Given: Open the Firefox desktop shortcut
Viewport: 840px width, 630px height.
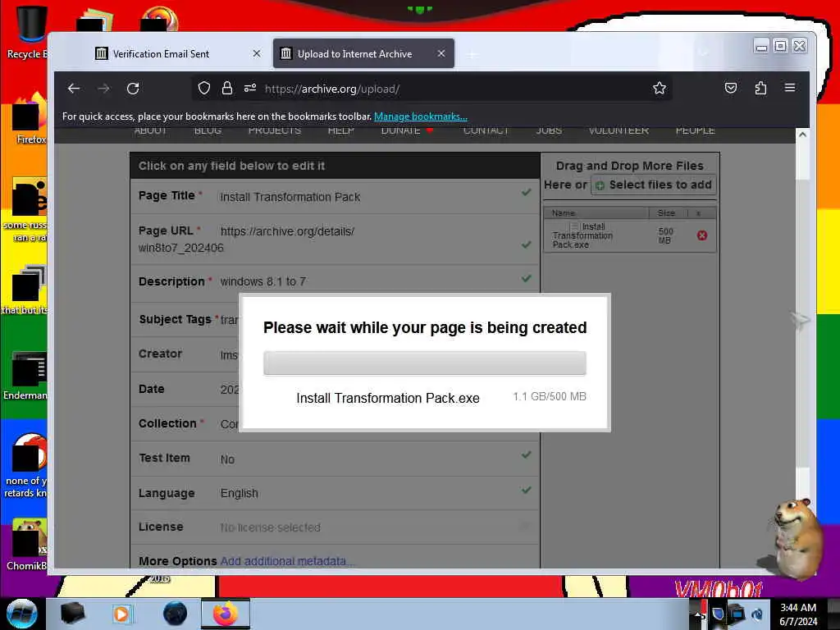Looking at the screenshot, I should pyautogui.click(x=28, y=119).
